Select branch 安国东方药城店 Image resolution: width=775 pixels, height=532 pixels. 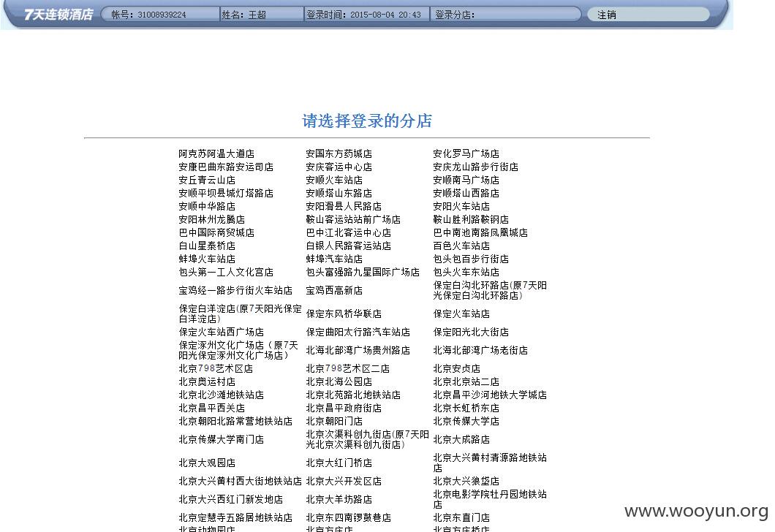coord(339,153)
